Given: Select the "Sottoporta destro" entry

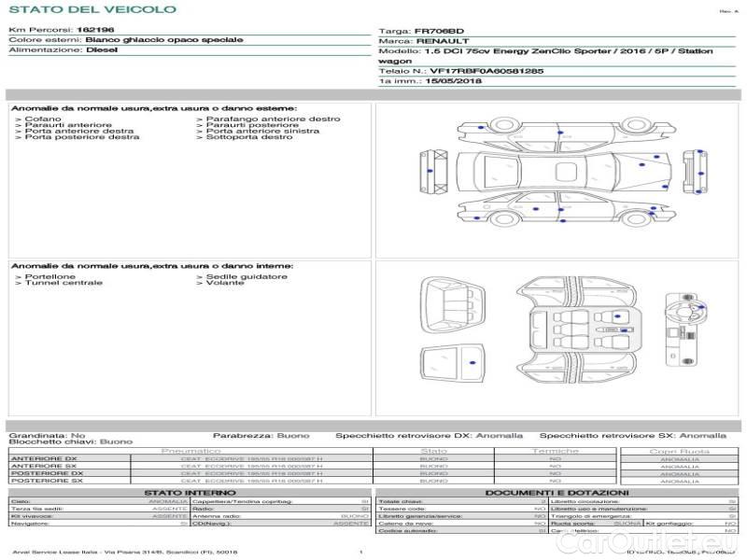Looking at the screenshot, I should pyautogui.click(x=249, y=137).
